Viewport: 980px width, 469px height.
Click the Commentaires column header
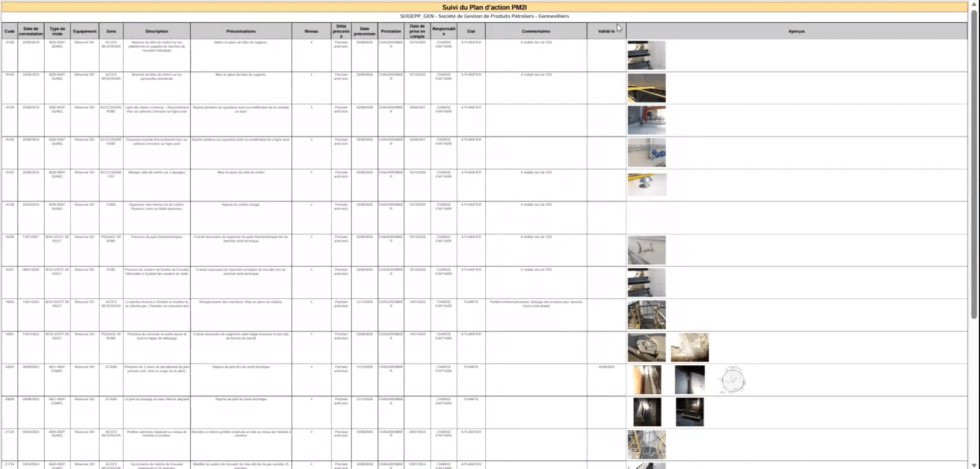coord(536,31)
